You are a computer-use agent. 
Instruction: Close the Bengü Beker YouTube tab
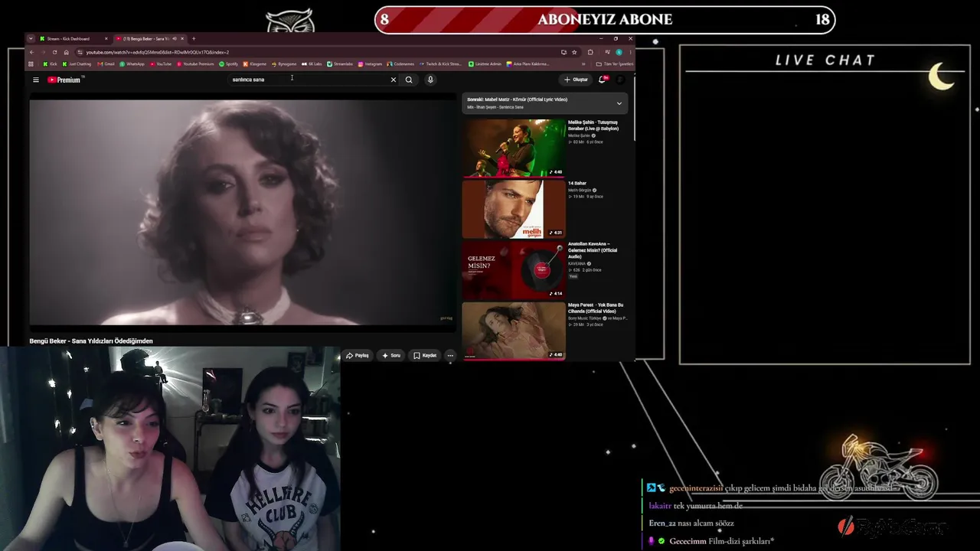coord(182,38)
